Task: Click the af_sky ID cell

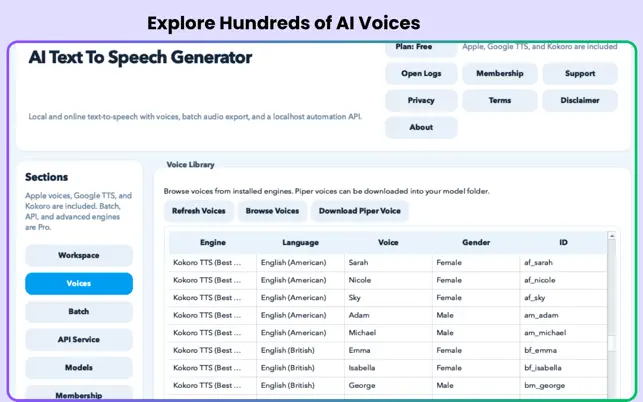Action: 563,298
